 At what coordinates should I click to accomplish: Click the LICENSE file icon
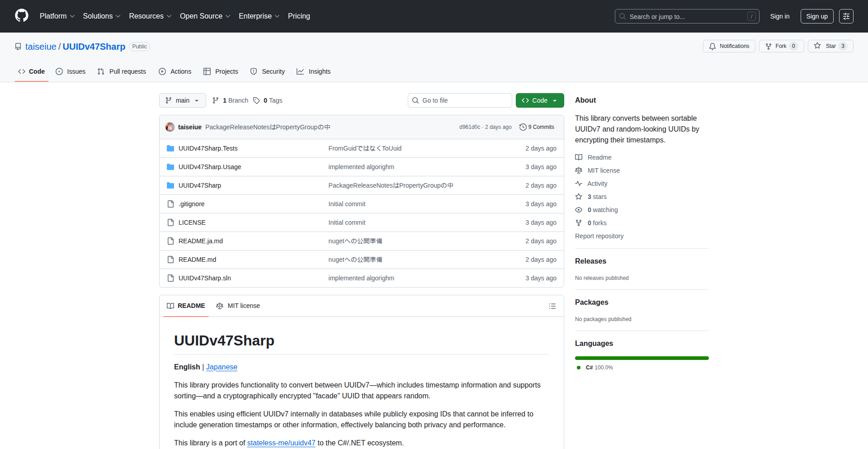[170, 222]
